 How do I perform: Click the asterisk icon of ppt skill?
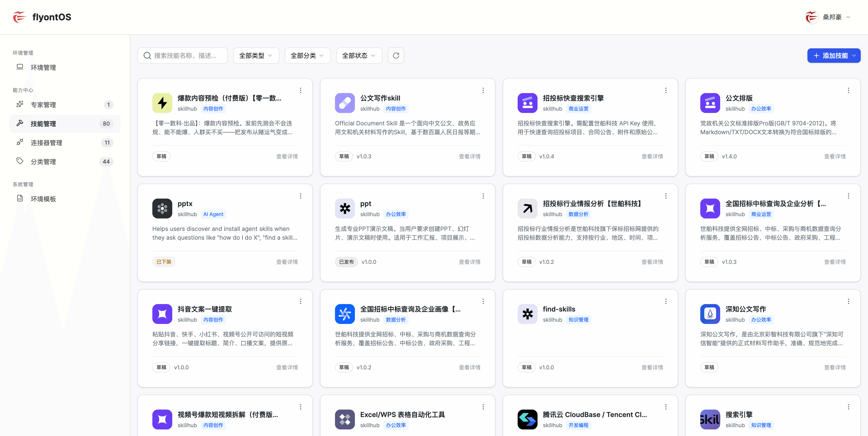345,209
